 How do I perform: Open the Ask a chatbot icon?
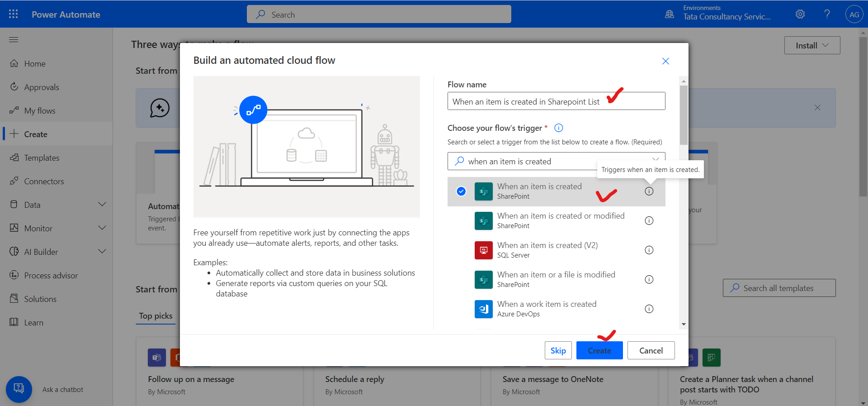click(19, 389)
